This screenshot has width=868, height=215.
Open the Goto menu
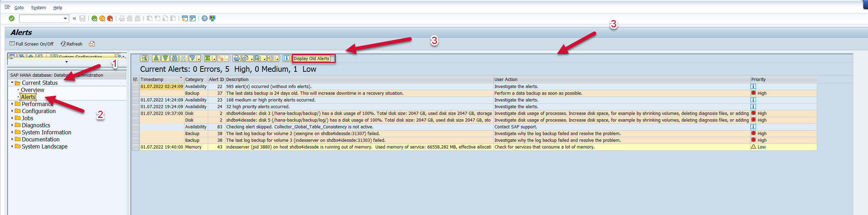coord(19,7)
